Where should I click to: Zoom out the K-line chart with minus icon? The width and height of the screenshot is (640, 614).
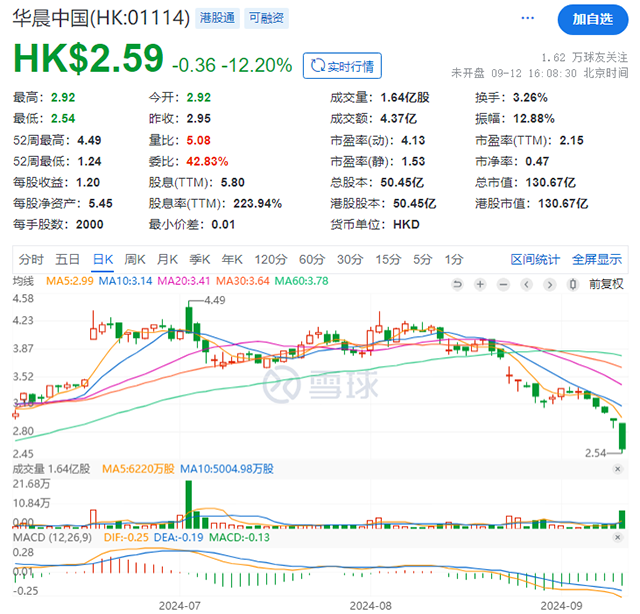[504, 284]
